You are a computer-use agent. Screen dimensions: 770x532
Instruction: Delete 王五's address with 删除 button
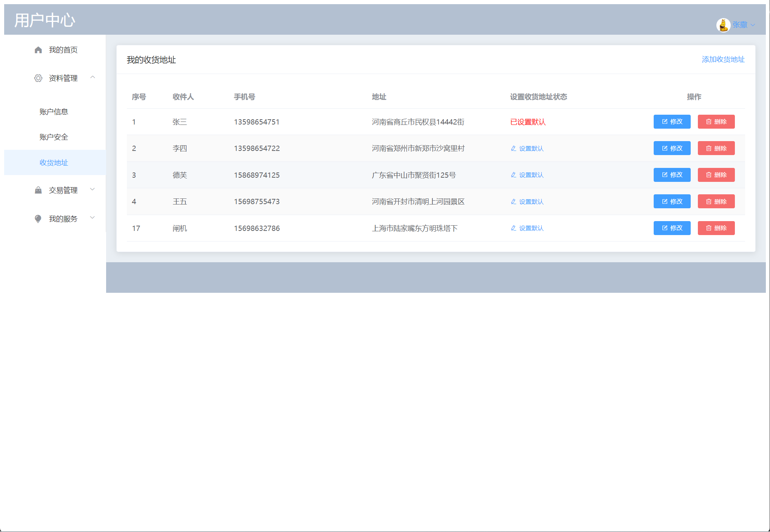click(x=716, y=201)
